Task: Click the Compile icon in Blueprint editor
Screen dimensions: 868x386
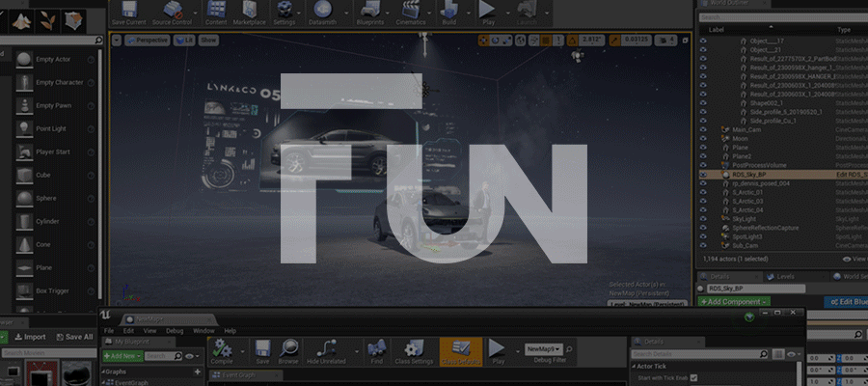Action: (x=221, y=349)
